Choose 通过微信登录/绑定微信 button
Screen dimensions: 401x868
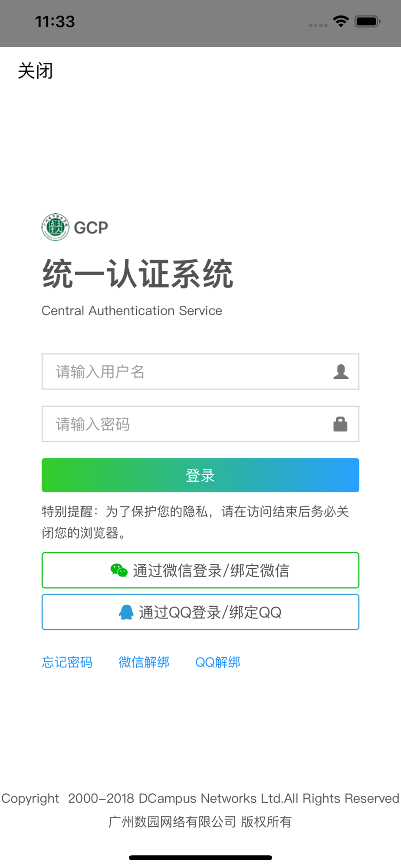coord(200,570)
